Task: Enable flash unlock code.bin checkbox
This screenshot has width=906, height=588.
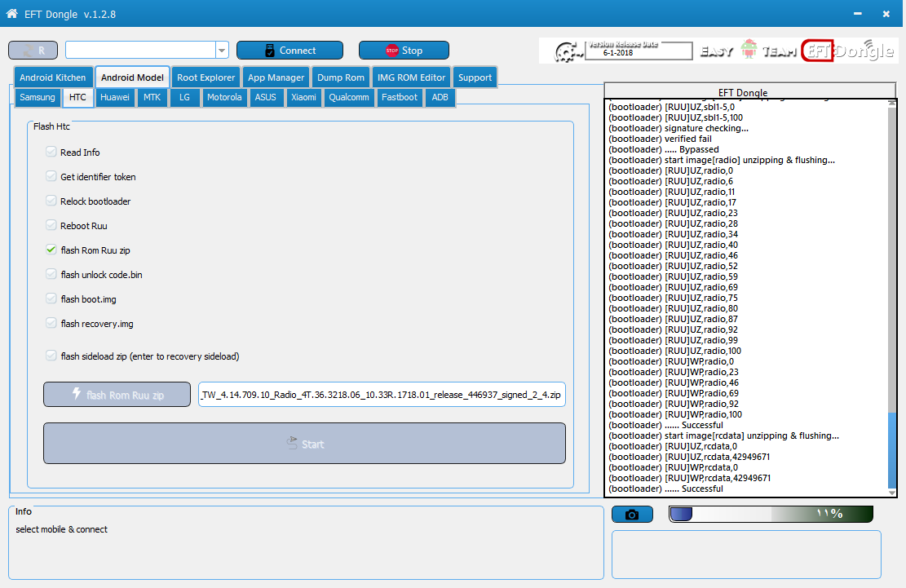Action: [x=51, y=274]
